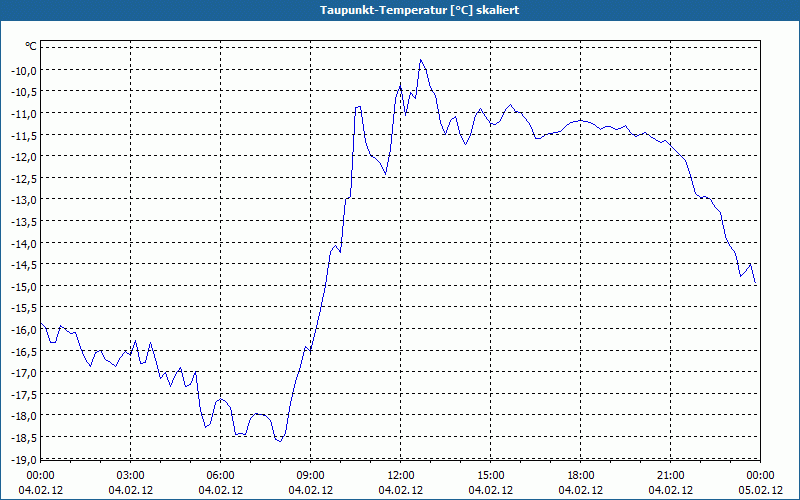Select the -14,0 y-axis label
Screen dimensions: 800x500
(x=23, y=243)
